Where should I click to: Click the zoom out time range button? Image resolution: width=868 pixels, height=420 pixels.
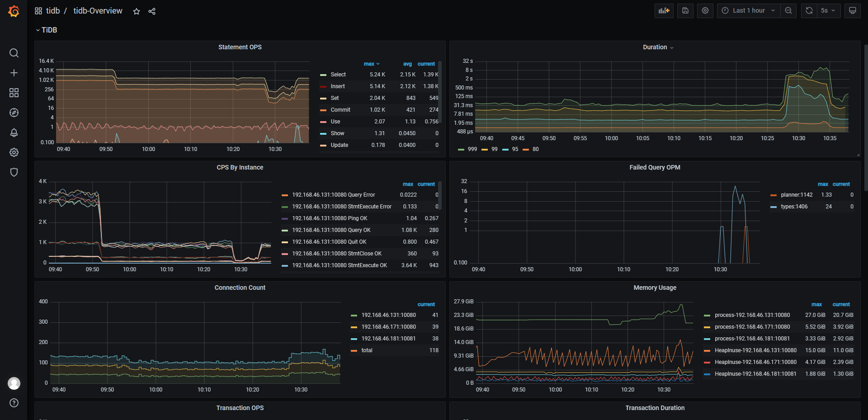click(788, 10)
